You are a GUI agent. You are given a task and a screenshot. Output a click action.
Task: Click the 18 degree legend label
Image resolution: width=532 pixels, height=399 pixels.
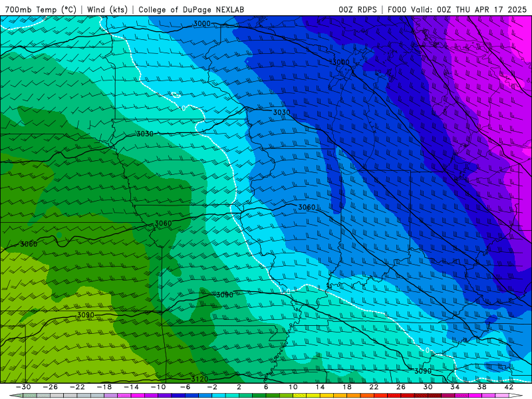tap(347, 387)
